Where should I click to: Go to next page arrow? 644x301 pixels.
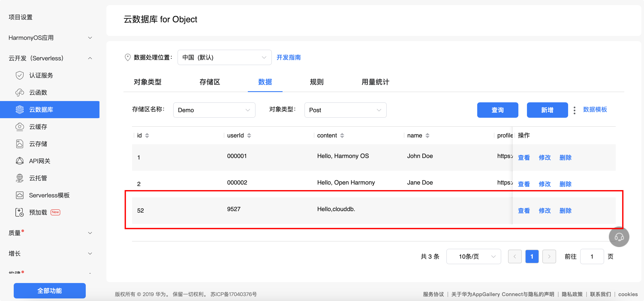pyautogui.click(x=549, y=256)
